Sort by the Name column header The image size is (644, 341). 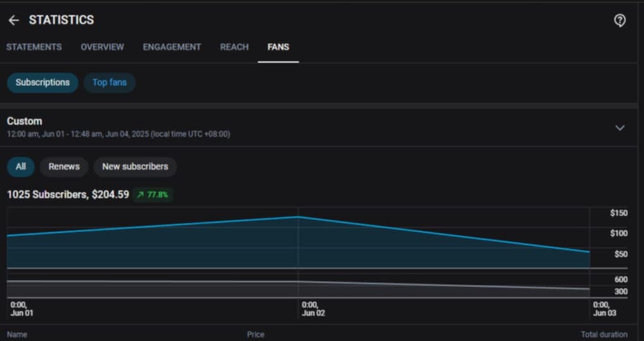click(x=17, y=334)
